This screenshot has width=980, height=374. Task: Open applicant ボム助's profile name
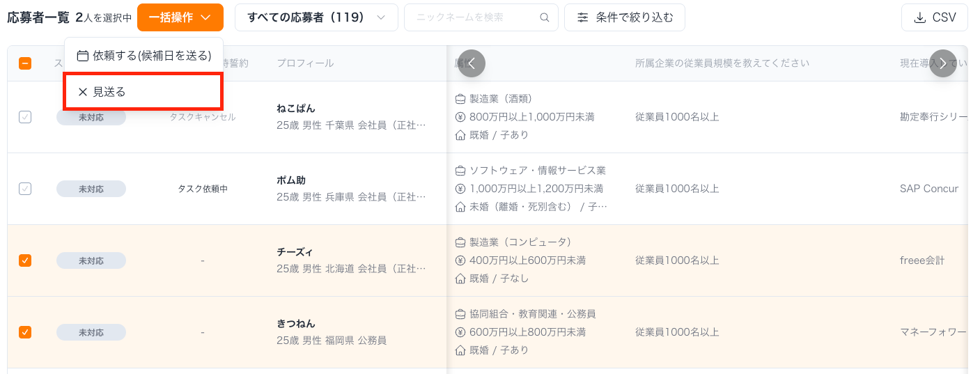coord(291,180)
